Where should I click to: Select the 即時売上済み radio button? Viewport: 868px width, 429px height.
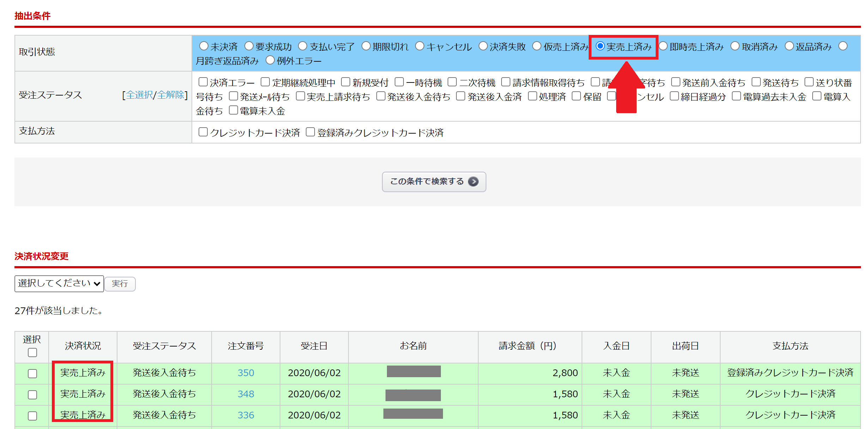pyautogui.click(x=663, y=46)
